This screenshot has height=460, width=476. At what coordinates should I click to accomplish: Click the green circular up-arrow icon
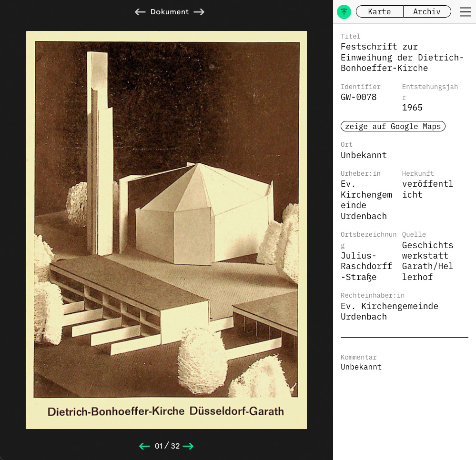click(x=344, y=12)
